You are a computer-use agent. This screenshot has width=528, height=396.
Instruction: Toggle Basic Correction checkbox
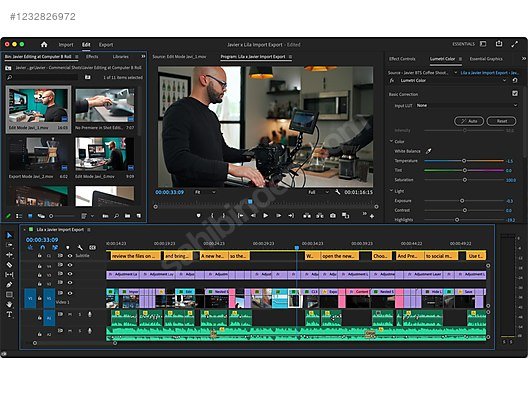(515, 93)
